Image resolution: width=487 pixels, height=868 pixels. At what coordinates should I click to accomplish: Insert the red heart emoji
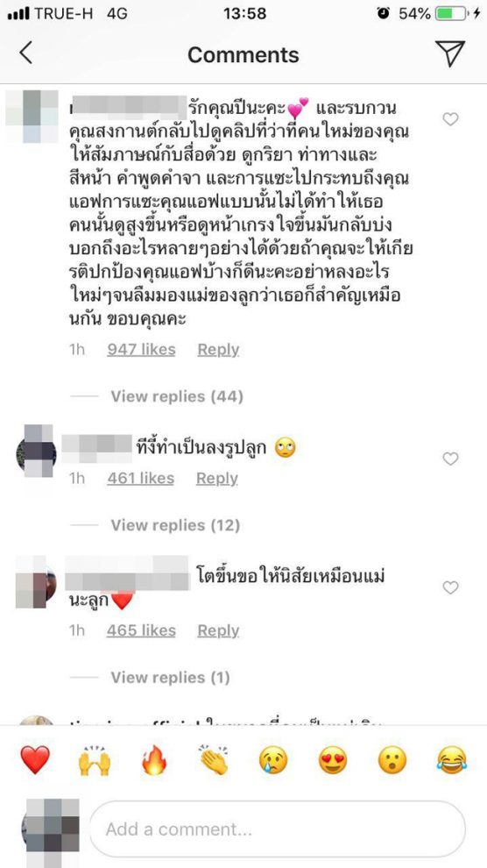coord(35,759)
